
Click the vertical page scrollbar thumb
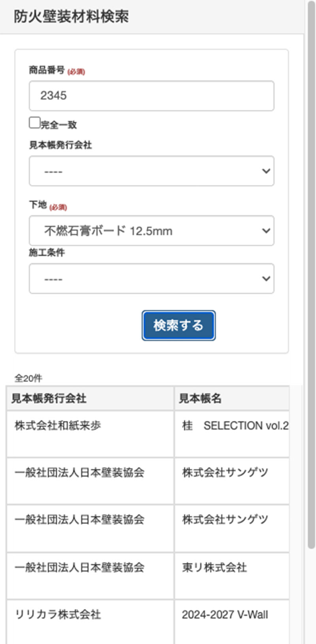coord(311,277)
